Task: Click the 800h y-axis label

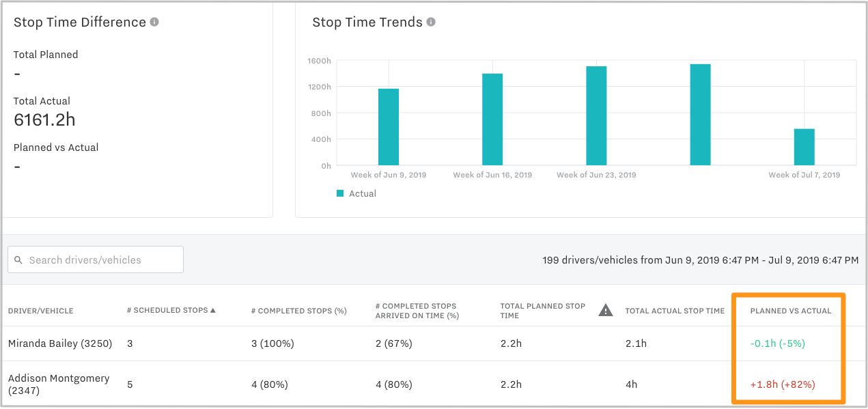Action: 320,113
